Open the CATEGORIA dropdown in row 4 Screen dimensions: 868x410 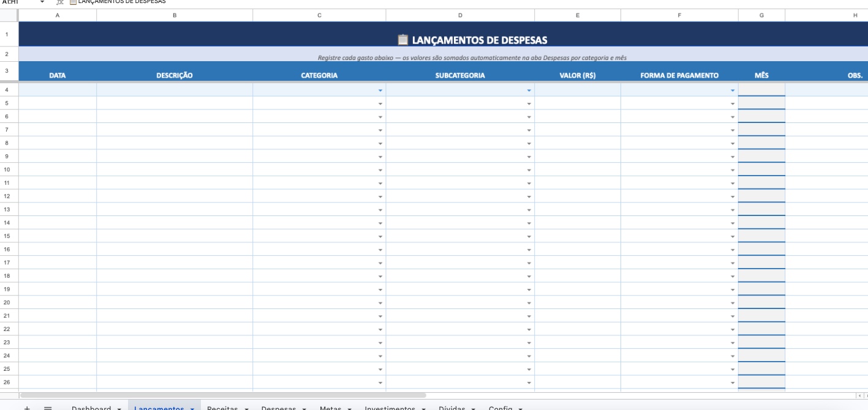click(380, 89)
